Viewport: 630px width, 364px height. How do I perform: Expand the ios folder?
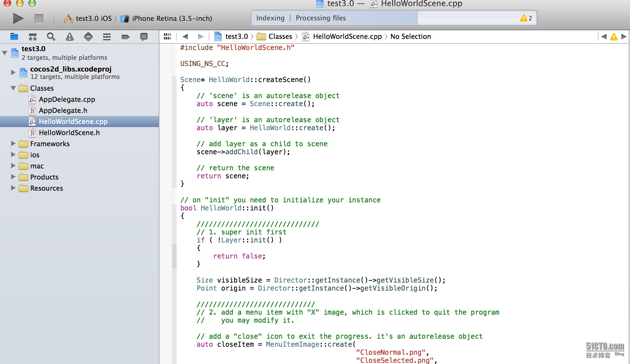[13, 155]
